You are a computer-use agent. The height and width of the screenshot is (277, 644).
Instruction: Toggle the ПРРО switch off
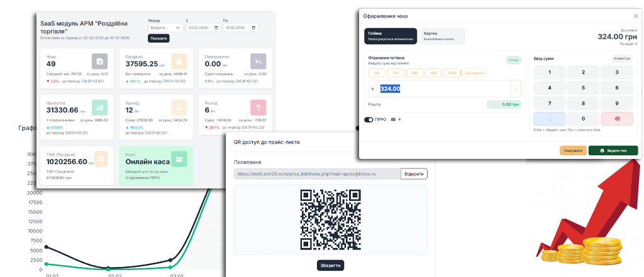tap(369, 119)
